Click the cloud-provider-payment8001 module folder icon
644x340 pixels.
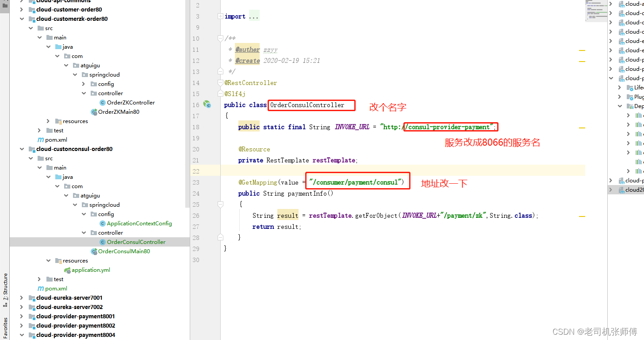click(32, 317)
